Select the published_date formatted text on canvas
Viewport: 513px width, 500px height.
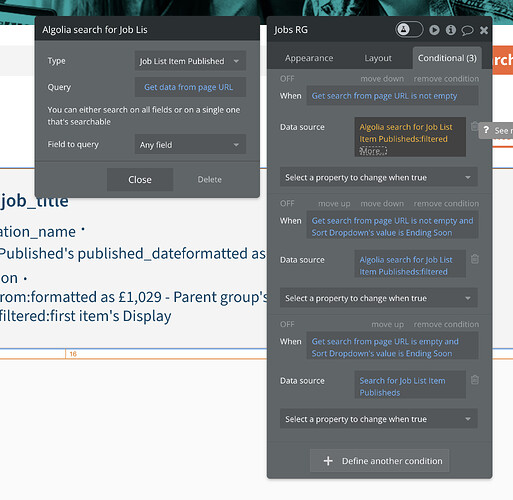point(133,253)
